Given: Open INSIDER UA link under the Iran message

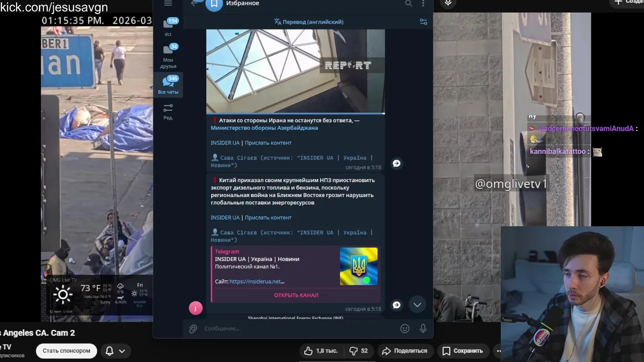Looking at the screenshot, I should click(225, 143).
